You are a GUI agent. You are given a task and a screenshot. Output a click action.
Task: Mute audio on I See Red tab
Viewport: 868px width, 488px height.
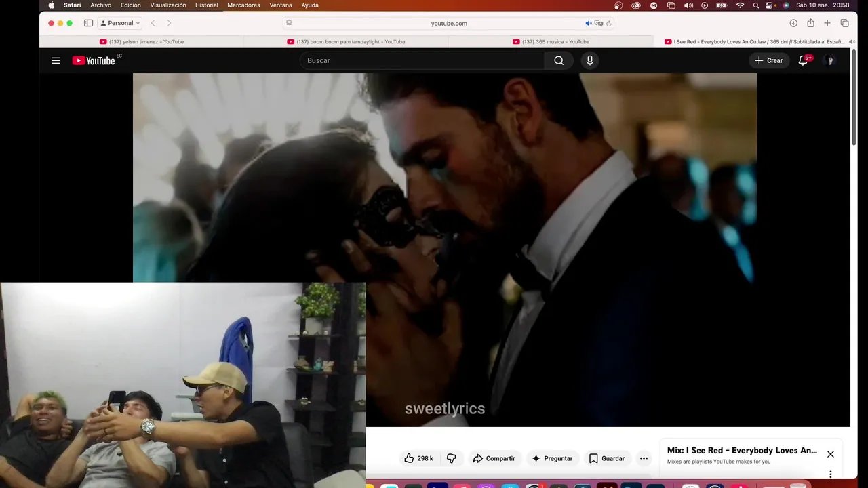click(x=852, y=41)
